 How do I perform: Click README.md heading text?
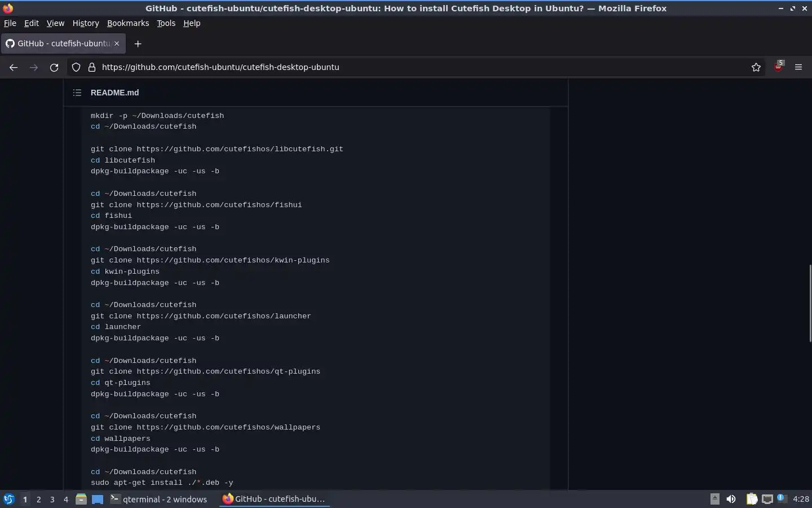[x=114, y=93]
